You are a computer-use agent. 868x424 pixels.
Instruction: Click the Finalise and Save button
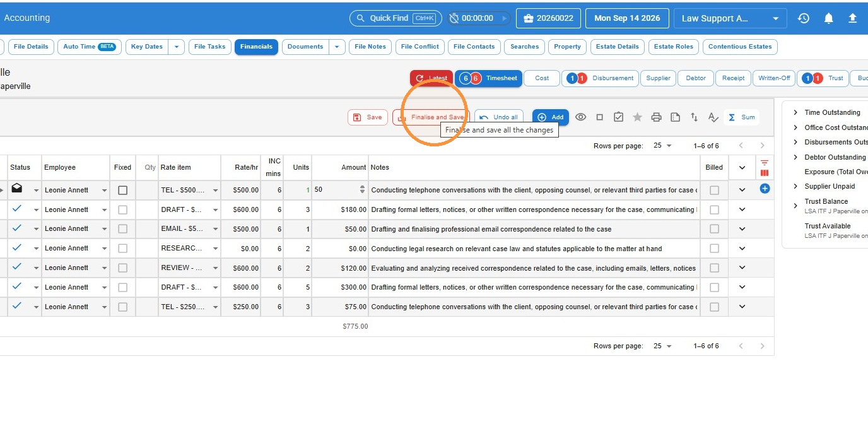(431, 117)
